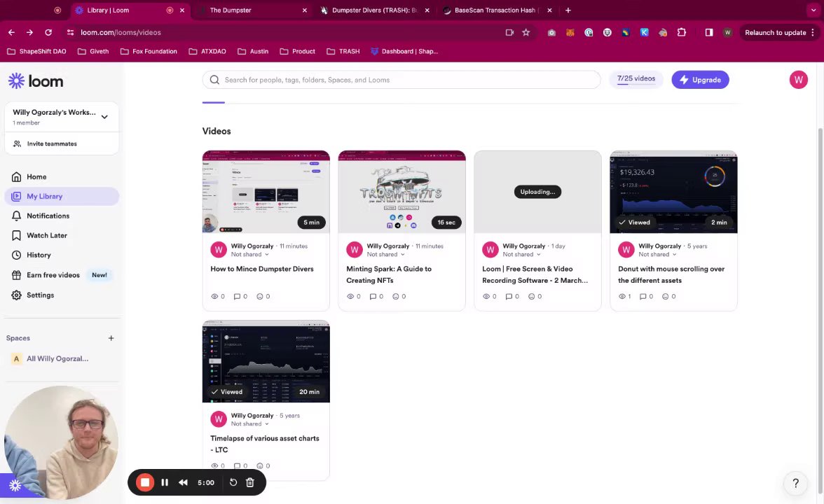Click Timelapse of various asset charts title
The width and height of the screenshot is (824, 504).
click(x=265, y=444)
